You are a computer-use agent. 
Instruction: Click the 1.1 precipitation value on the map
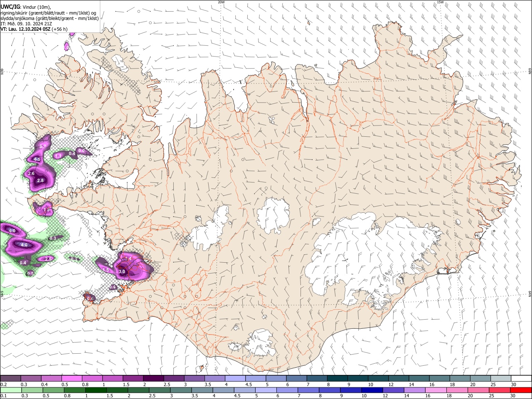58,156
